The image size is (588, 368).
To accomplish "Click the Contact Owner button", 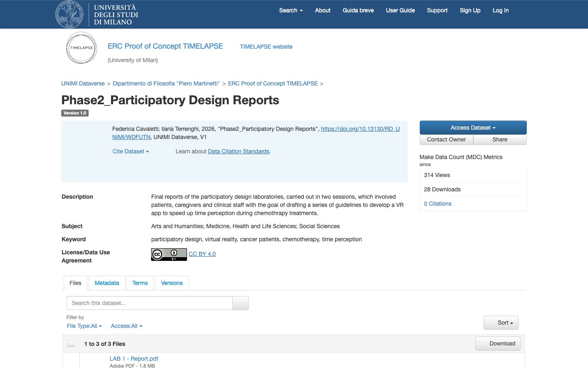I will (446, 139).
